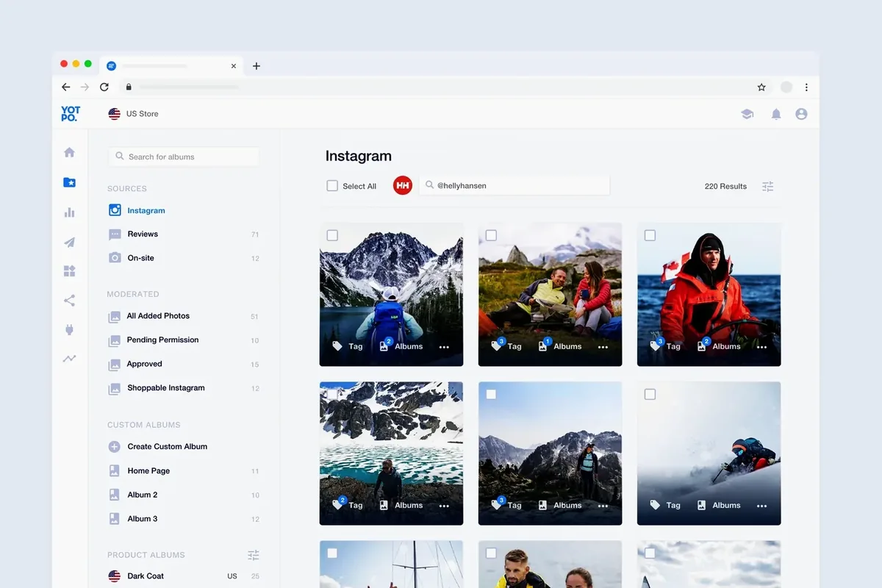
Task: Open the plug integrations icon
Action: [x=69, y=329]
